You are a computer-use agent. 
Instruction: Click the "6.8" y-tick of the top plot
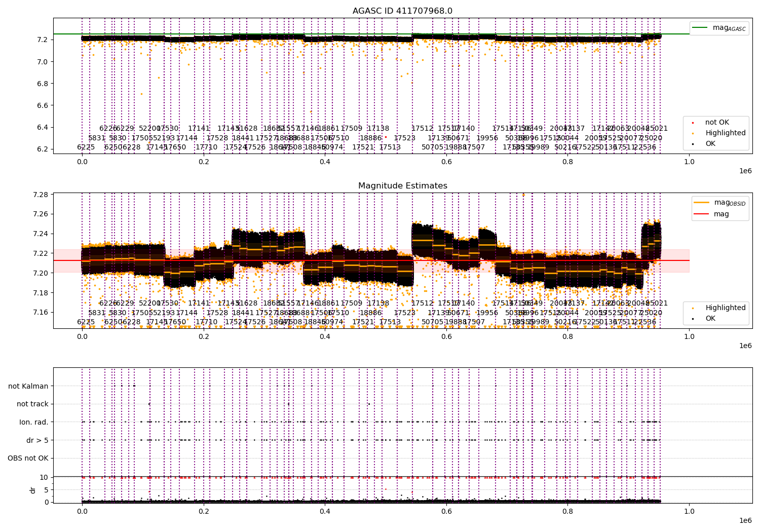point(44,84)
